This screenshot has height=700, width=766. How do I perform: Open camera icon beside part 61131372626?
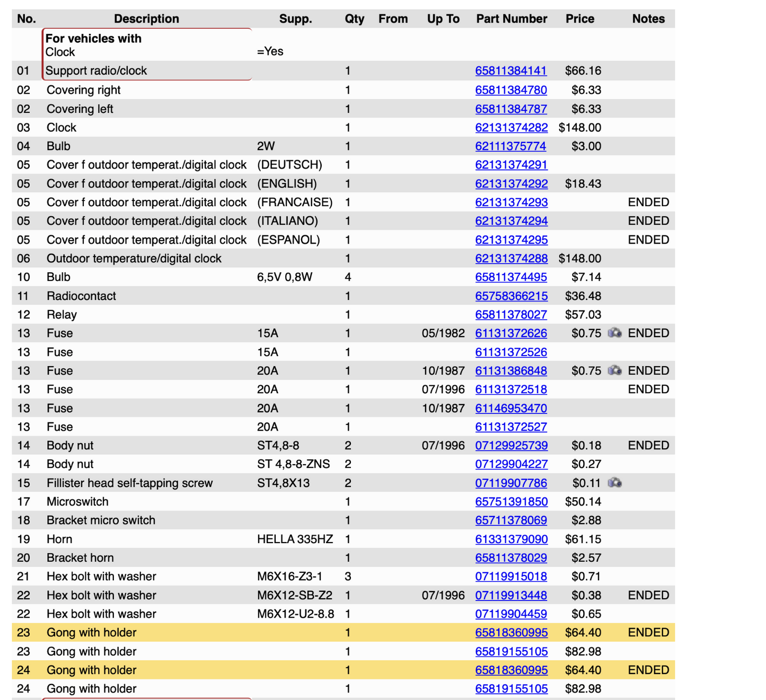(614, 333)
